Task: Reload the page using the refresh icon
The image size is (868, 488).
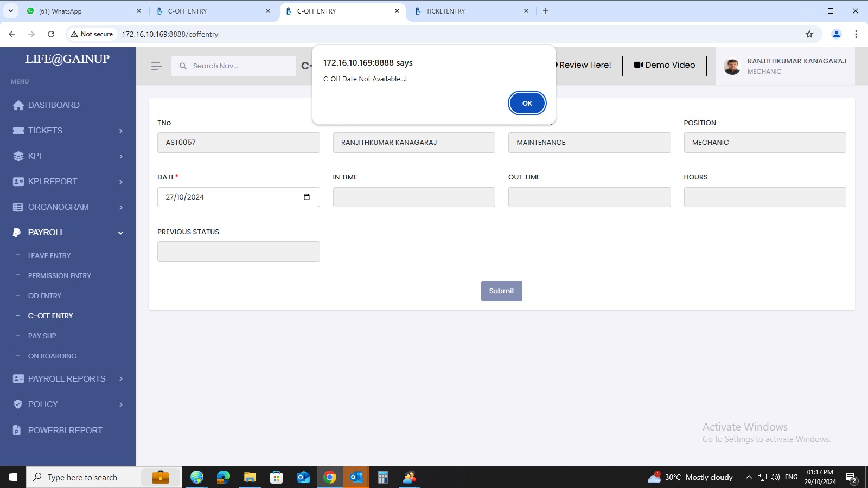Action: pyautogui.click(x=51, y=34)
